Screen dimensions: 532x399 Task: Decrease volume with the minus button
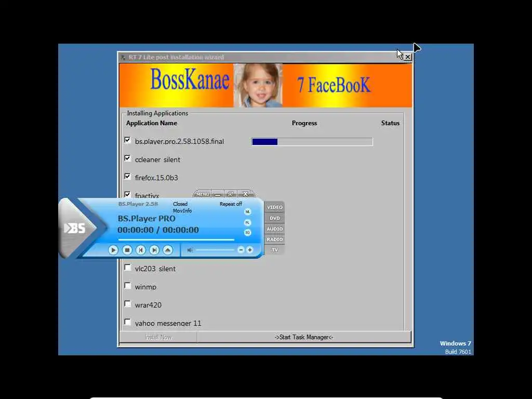[241, 250]
